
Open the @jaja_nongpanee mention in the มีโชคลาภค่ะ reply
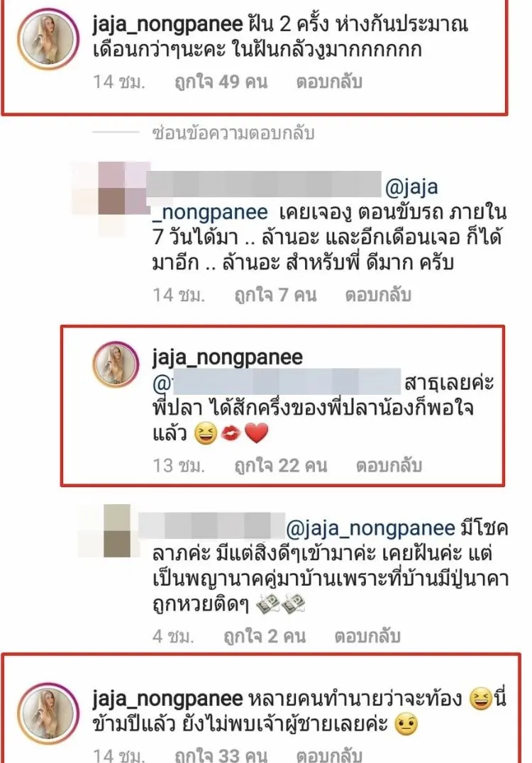pyautogui.click(x=370, y=528)
